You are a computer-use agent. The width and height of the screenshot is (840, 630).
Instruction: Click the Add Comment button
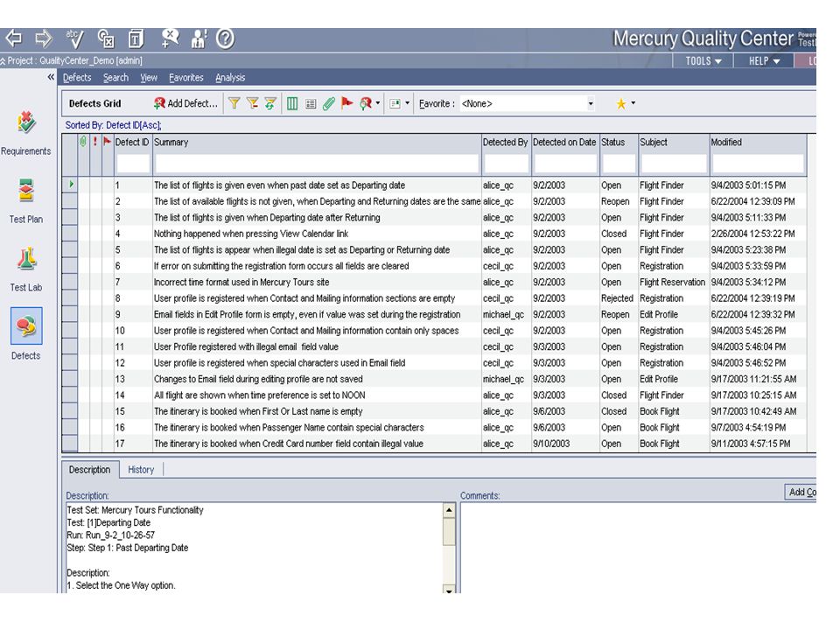pyautogui.click(x=801, y=492)
